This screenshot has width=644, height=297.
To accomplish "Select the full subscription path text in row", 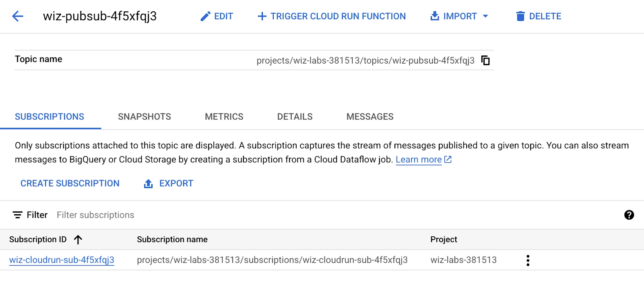I will coord(272,260).
